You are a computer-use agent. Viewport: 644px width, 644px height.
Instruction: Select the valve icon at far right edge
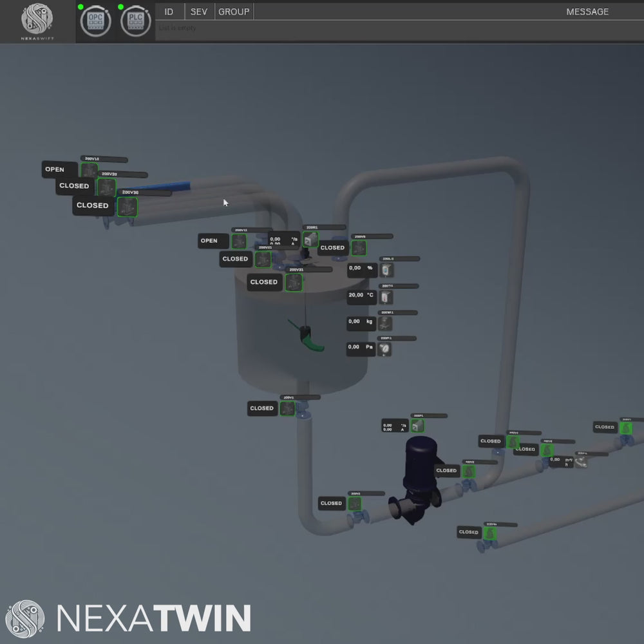click(625, 428)
